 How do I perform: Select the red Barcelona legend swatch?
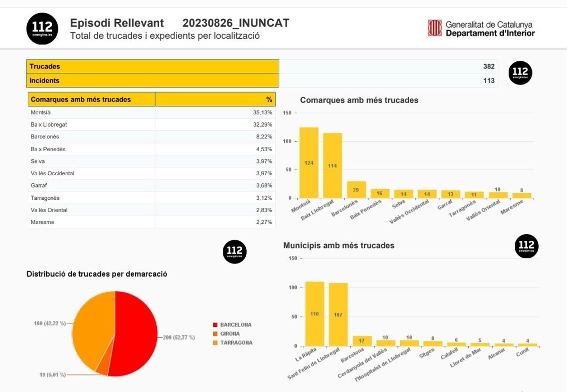coord(215,325)
